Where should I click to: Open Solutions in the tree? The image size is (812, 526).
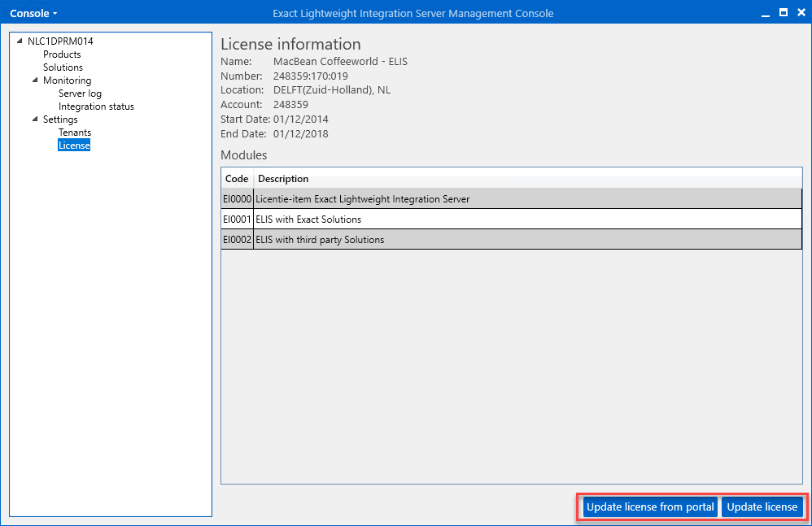[x=63, y=67]
